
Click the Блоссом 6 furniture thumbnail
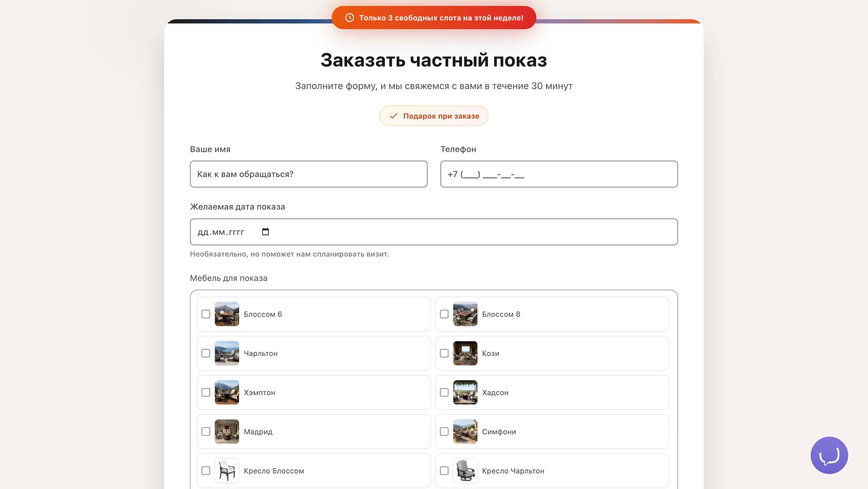[x=227, y=314]
